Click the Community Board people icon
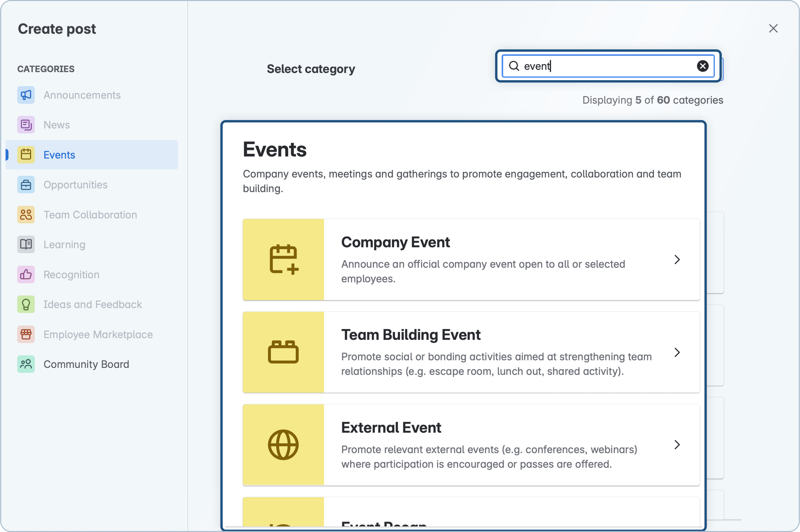 pyautogui.click(x=25, y=364)
